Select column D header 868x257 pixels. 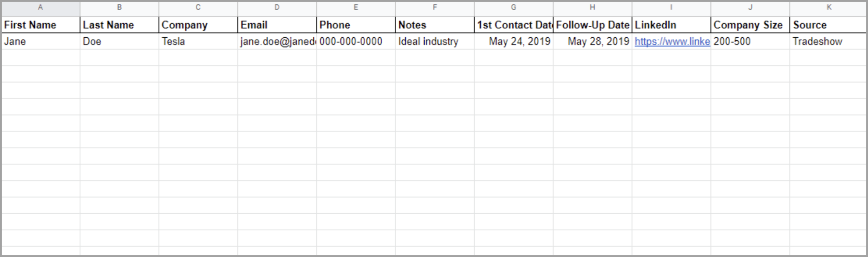point(277,8)
